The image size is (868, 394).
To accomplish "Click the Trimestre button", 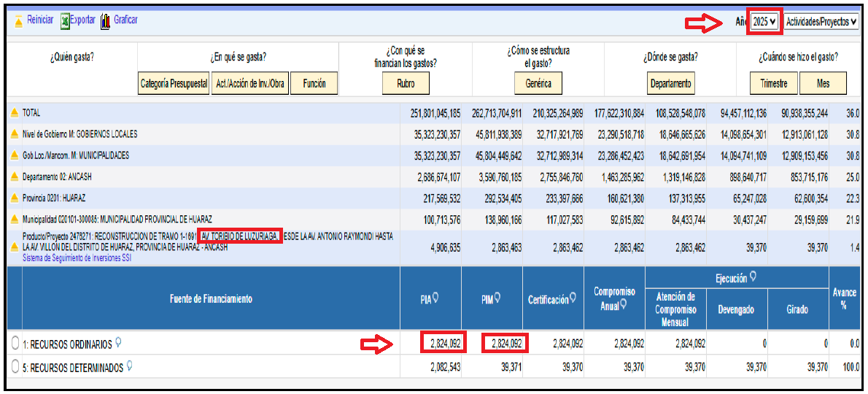I will point(774,84).
